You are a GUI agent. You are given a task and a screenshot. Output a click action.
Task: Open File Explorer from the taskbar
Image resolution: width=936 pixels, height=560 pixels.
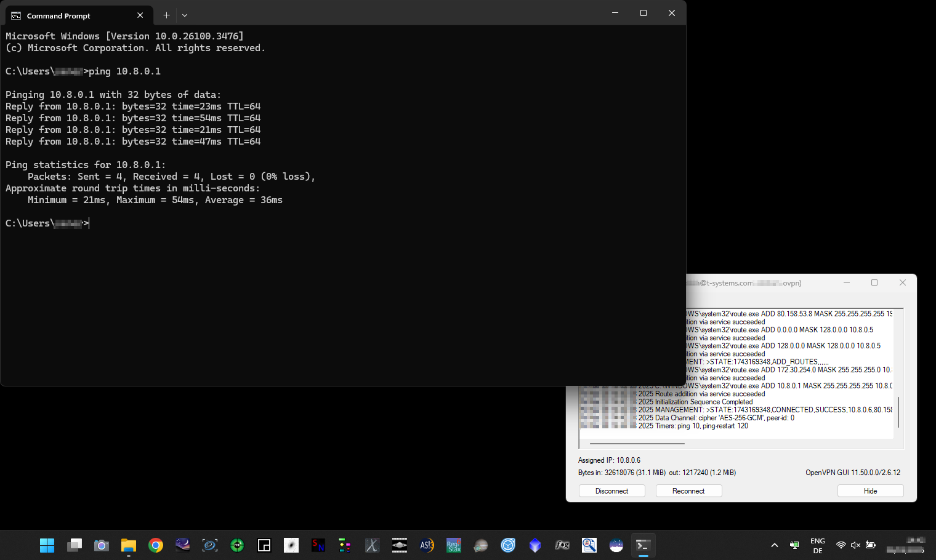click(128, 545)
